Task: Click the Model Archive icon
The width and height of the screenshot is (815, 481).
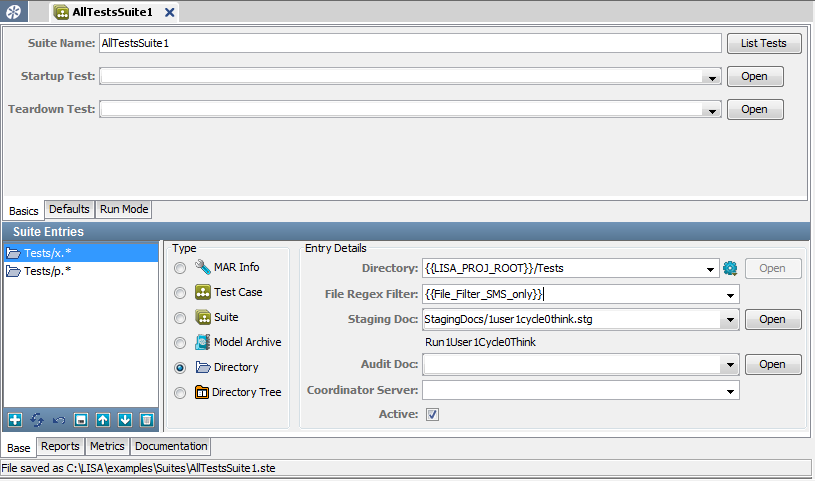Action: 203,342
